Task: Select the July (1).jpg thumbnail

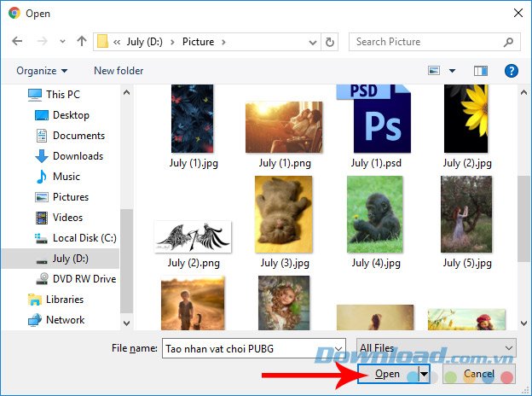Action: (x=193, y=119)
